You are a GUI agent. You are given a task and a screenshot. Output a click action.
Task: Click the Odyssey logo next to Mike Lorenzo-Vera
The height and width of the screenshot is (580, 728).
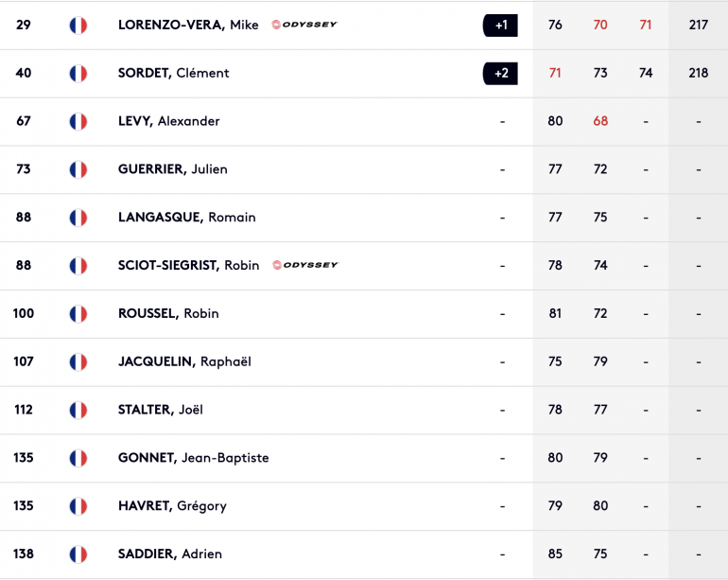(304, 25)
